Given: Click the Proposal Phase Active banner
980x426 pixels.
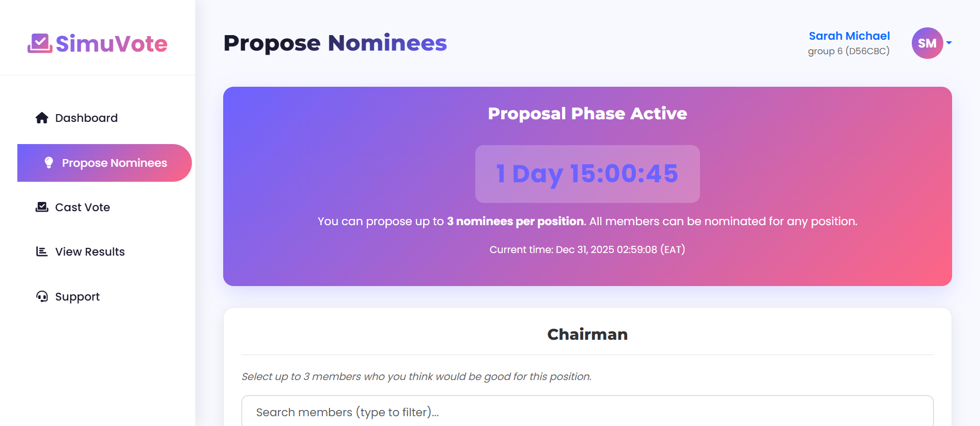Looking at the screenshot, I should pyautogui.click(x=587, y=113).
